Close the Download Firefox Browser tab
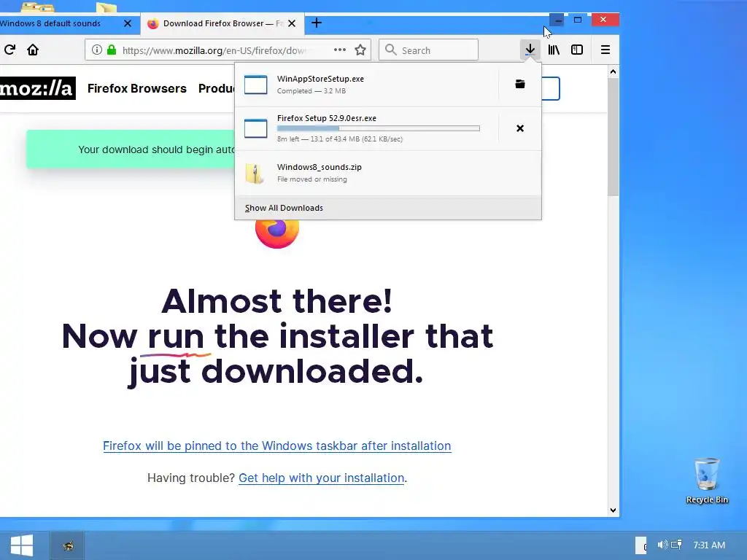 (292, 23)
